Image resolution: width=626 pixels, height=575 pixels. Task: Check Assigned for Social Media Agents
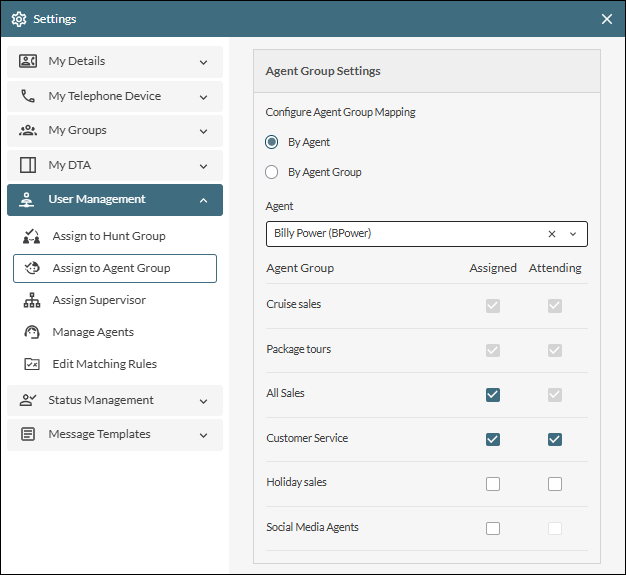[493, 528]
